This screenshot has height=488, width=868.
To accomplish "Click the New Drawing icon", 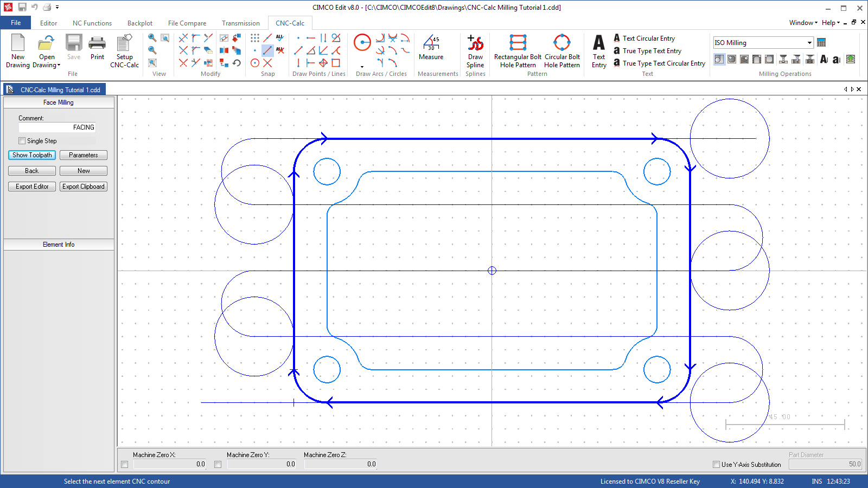I will point(18,50).
